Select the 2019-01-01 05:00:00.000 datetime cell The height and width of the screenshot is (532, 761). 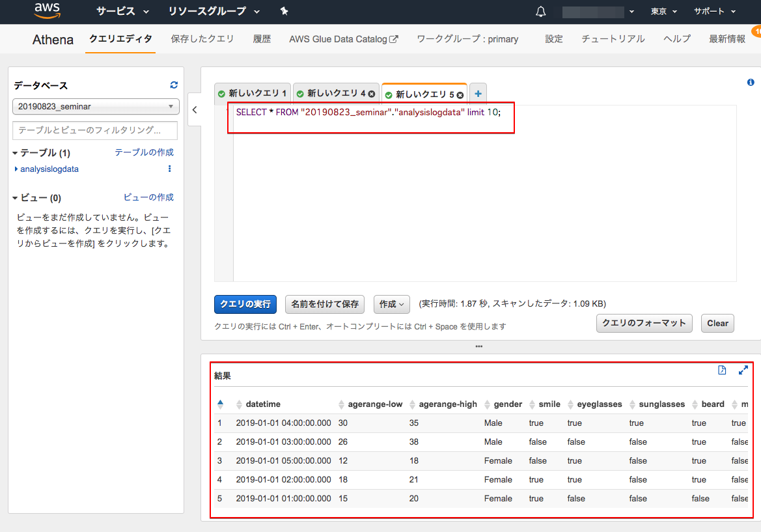click(283, 460)
